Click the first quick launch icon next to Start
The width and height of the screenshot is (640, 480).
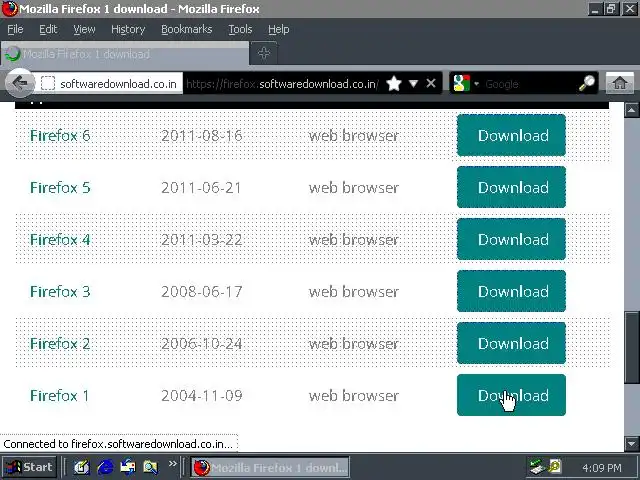pyautogui.click(x=82, y=467)
